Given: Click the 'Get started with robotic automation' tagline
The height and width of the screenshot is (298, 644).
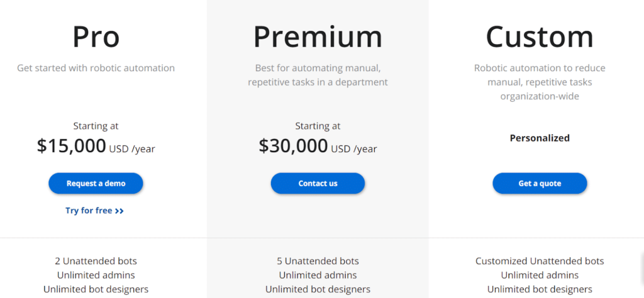Looking at the screenshot, I should pyautogui.click(x=96, y=68).
